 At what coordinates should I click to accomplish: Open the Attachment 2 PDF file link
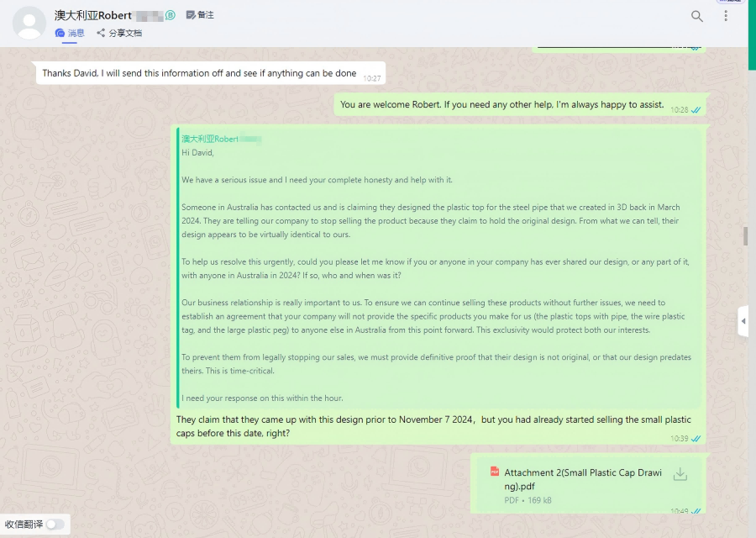point(583,479)
